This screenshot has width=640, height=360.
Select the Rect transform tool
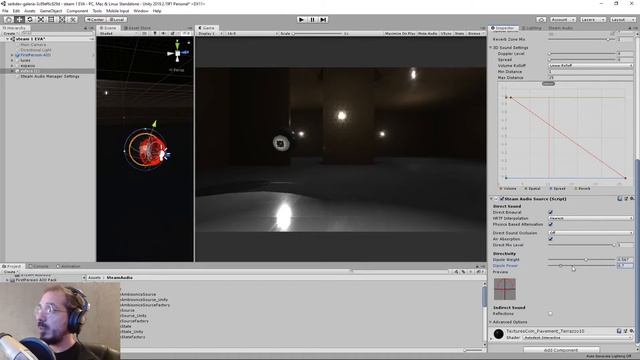click(51, 20)
